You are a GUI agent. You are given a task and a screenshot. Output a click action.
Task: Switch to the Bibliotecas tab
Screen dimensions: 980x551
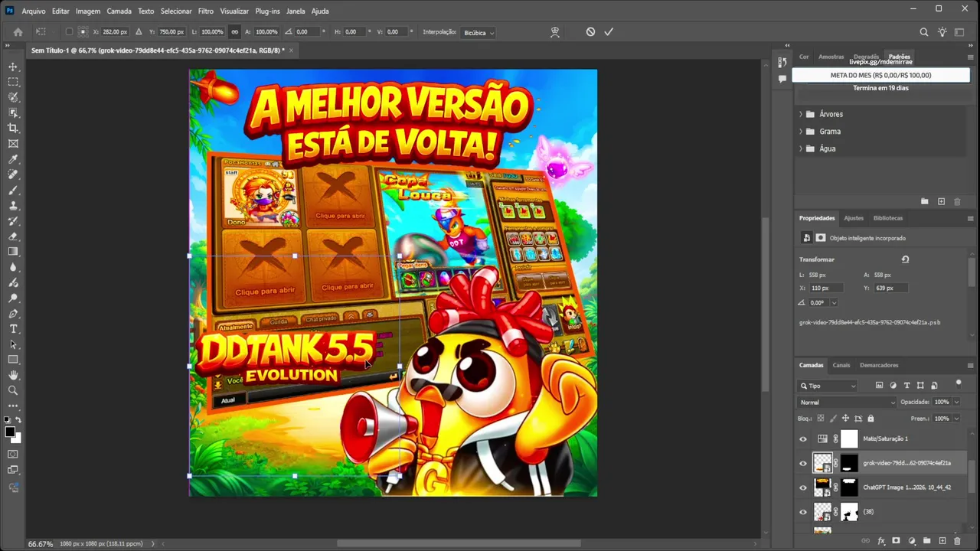tap(888, 218)
